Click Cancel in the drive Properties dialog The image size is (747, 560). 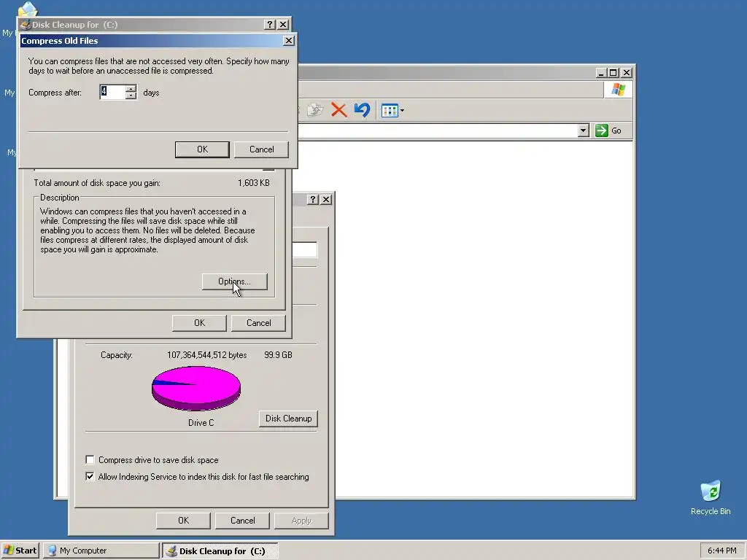(x=242, y=521)
